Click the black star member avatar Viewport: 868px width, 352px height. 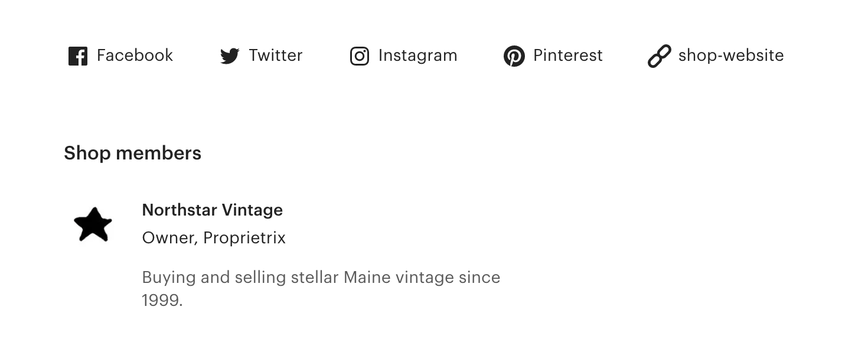[x=93, y=224]
